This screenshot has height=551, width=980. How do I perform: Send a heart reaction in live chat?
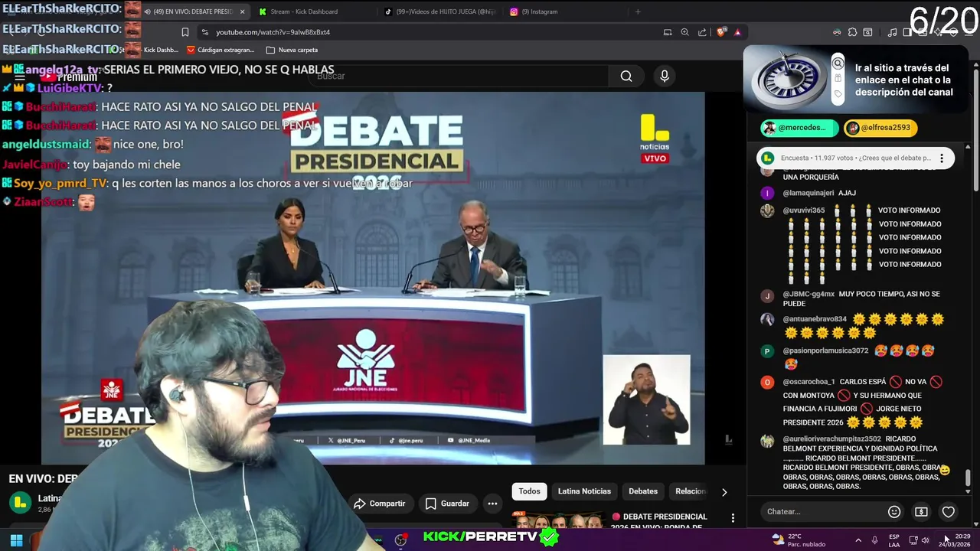[948, 511]
